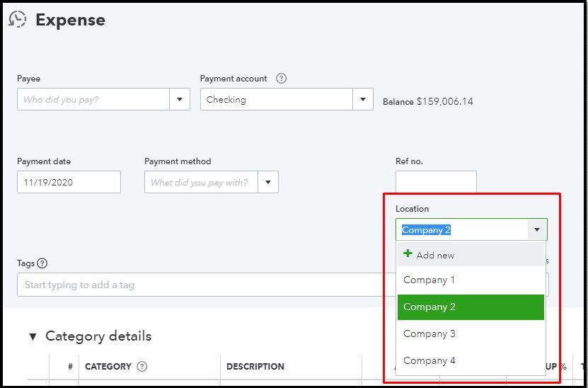Select Company 1 from Location list
This screenshot has height=388, width=588.
click(x=429, y=280)
